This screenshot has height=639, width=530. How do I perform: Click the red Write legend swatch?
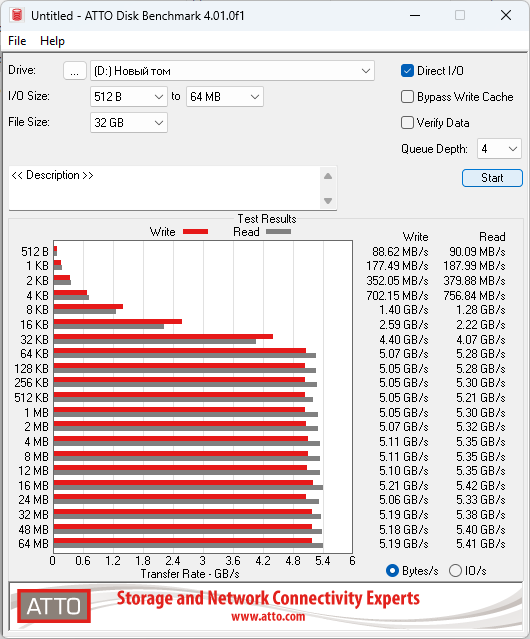[x=196, y=231]
